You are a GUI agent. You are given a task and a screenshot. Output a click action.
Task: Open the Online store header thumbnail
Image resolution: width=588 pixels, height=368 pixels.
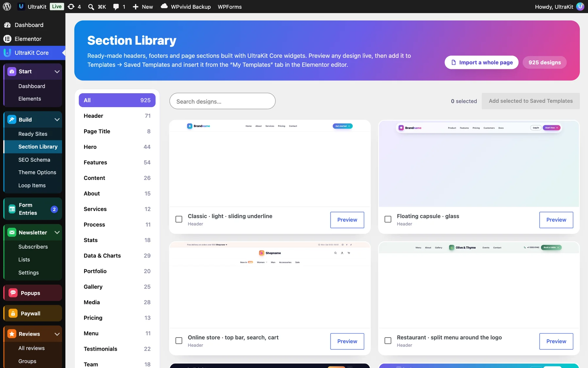point(270,285)
